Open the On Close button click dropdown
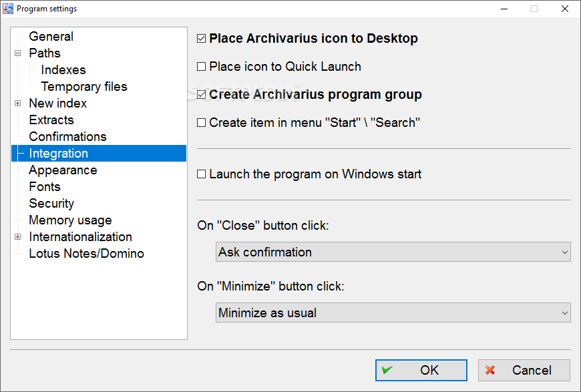This screenshot has height=392, width=581. point(393,252)
